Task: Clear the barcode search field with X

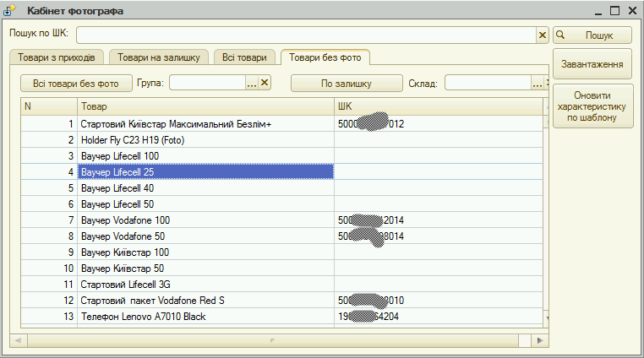Action: click(543, 35)
